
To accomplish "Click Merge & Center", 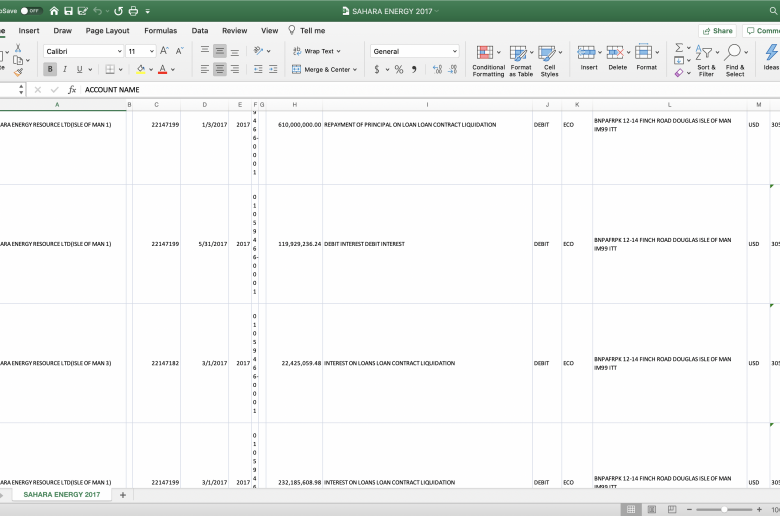I will (x=324, y=69).
